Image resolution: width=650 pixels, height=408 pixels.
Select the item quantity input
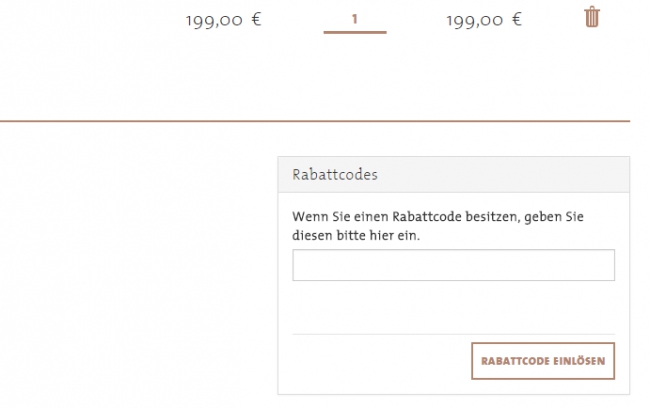[354, 19]
